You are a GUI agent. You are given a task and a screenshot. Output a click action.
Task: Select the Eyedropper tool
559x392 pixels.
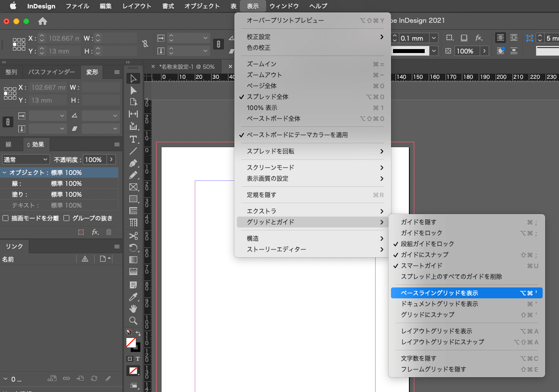(133, 296)
